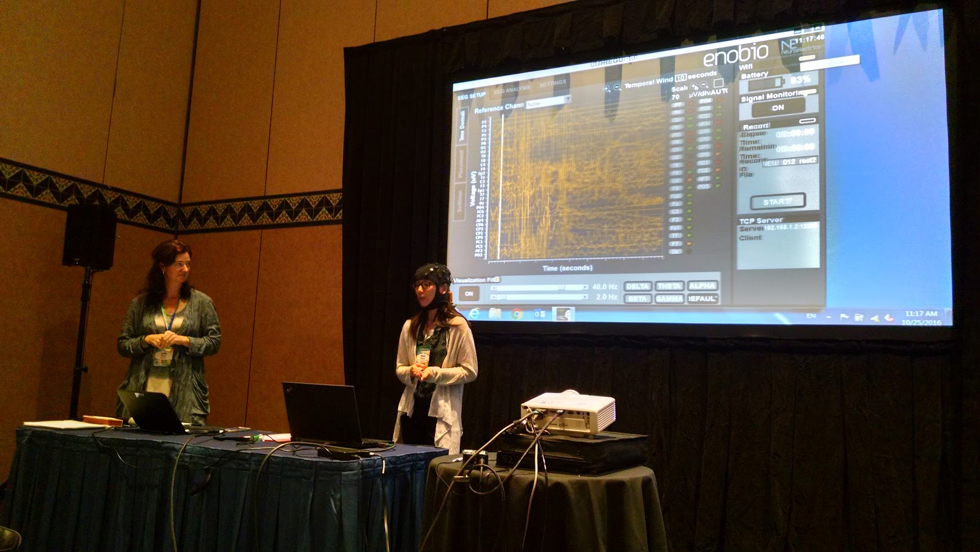Click left arrow of 40.0 Hz slider
The width and height of the screenshot is (980, 552).
click(x=494, y=287)
